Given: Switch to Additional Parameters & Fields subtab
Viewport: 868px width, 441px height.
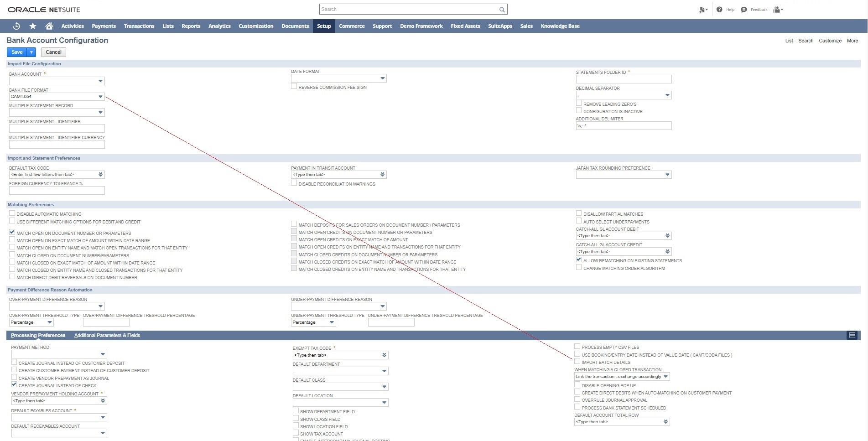Looking at the screenshot, I should coord(107,335).
